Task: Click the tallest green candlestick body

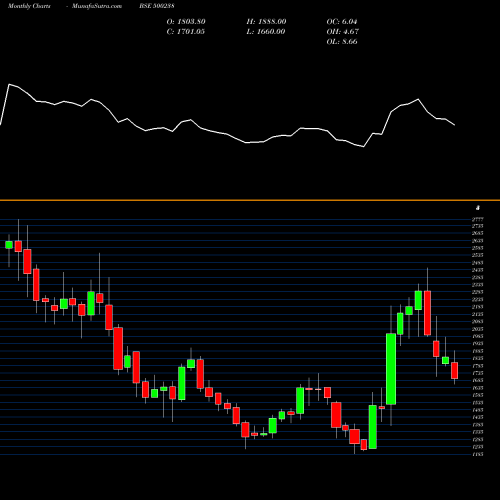Action: click(x=391, y=369)
